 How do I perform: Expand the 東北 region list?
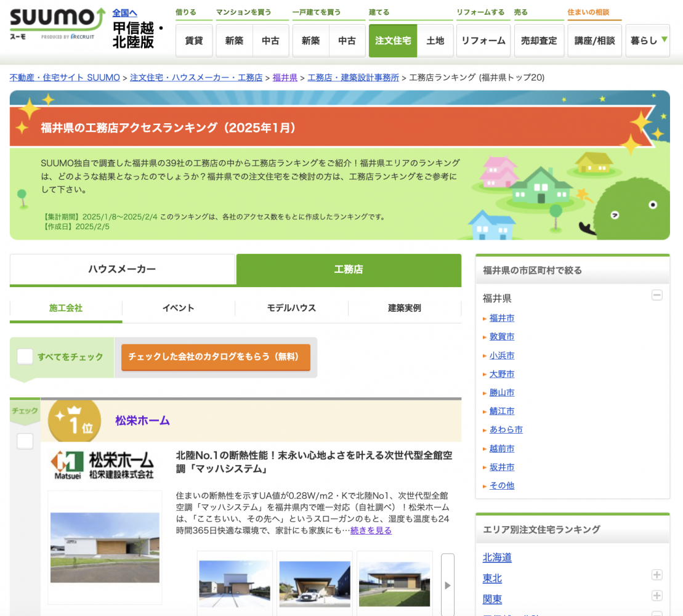point(657,575)
